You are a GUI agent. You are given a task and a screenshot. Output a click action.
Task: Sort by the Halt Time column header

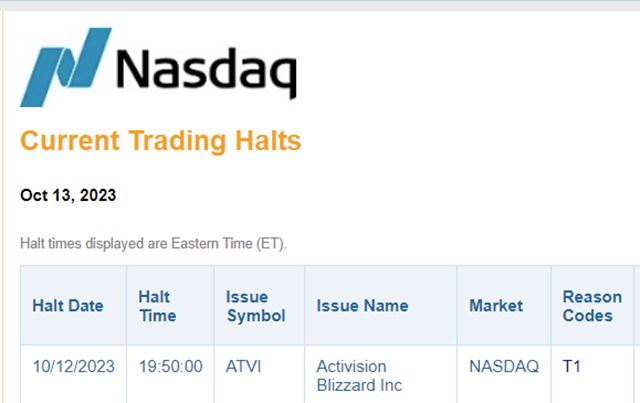coord(157,306)
